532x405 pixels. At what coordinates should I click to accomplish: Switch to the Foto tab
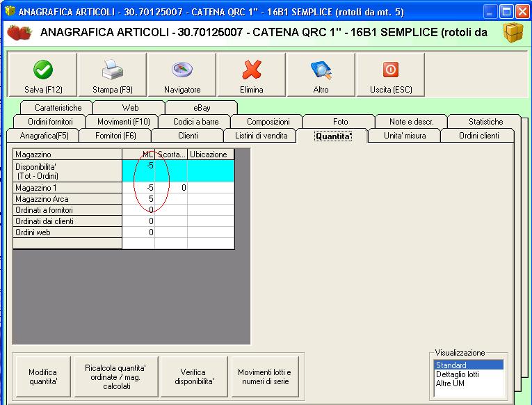339,122
